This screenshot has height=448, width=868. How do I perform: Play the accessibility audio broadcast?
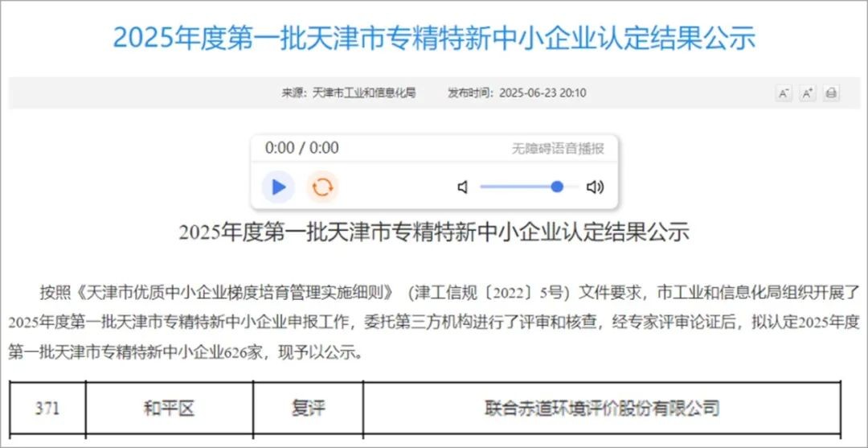point(278,187)
